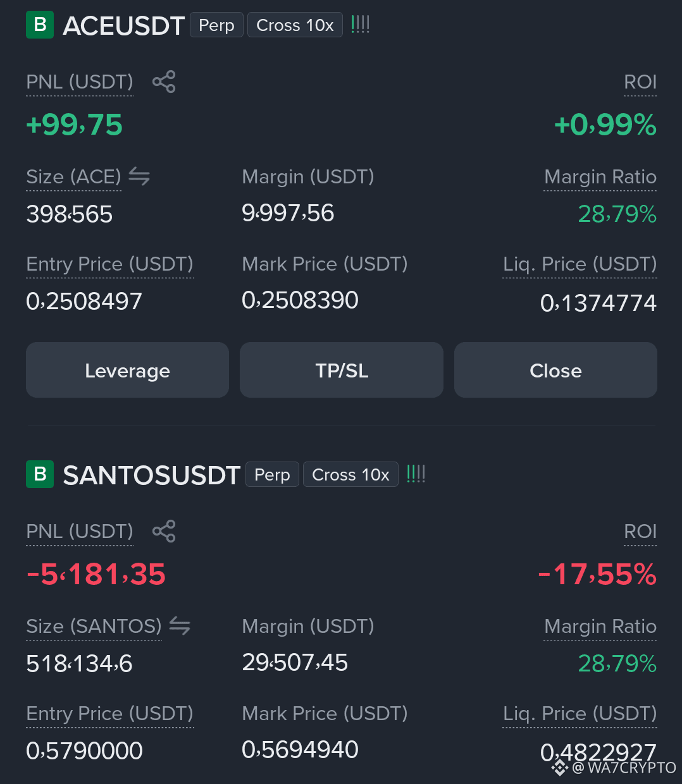682x784 pixels.
Task: Click the share icon next to SANTOSUSDT PNL
Action: pyautogui.click(x=164, y=531)
